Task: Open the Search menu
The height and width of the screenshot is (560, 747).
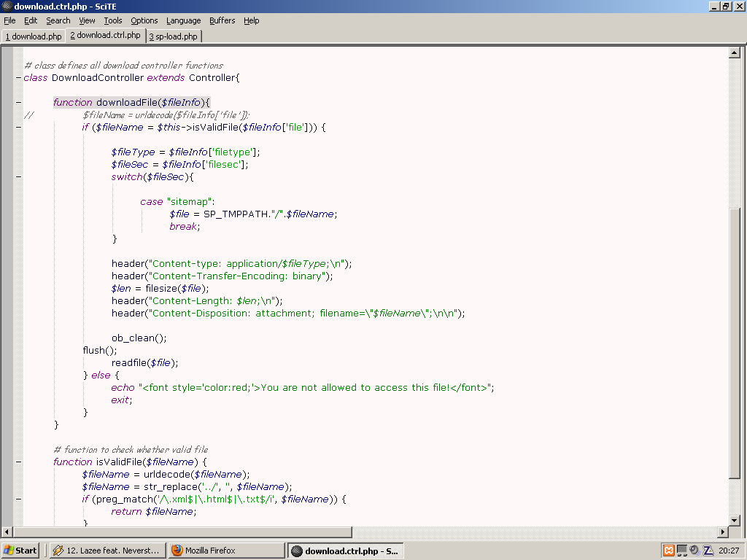Action: point(58,20)
